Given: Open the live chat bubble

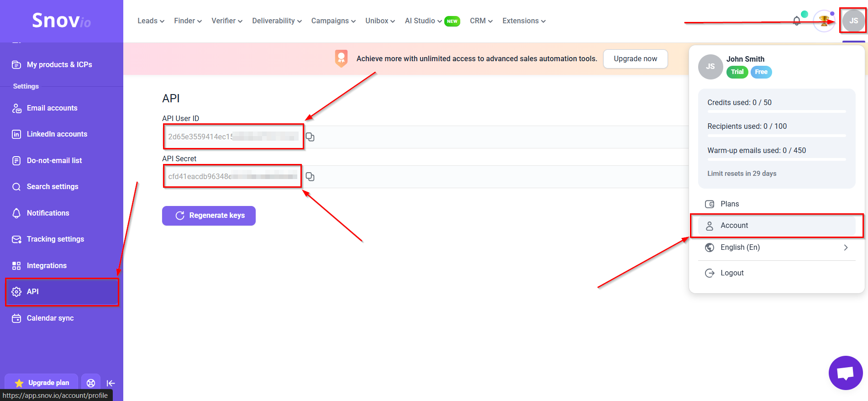Looking at the screenshot, I should tap(845, 373).
